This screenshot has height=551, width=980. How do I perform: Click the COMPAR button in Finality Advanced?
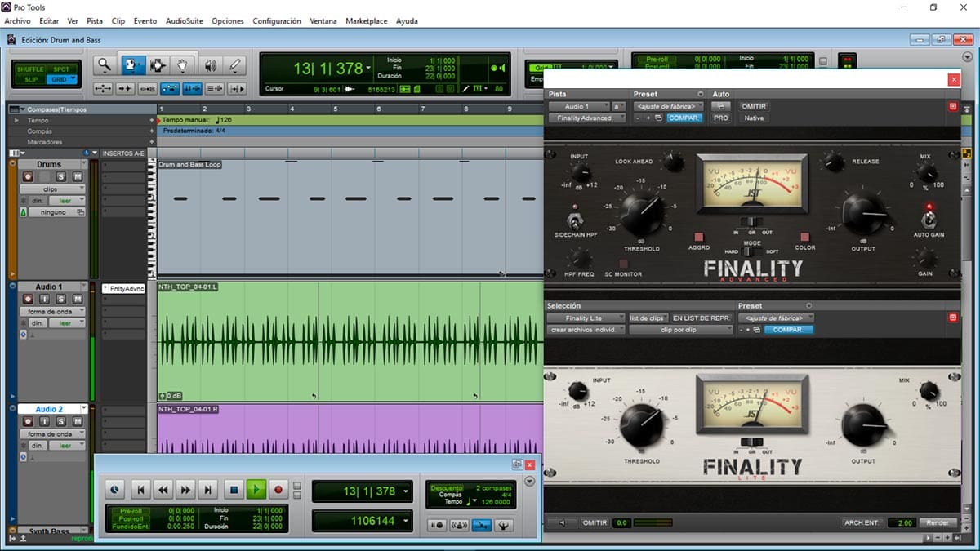(684, 118)
